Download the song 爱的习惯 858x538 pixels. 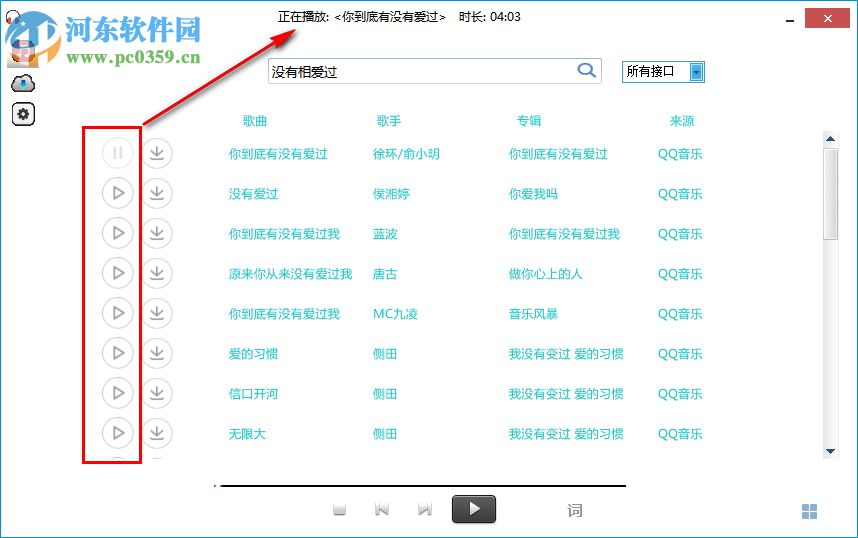(157, 352)
